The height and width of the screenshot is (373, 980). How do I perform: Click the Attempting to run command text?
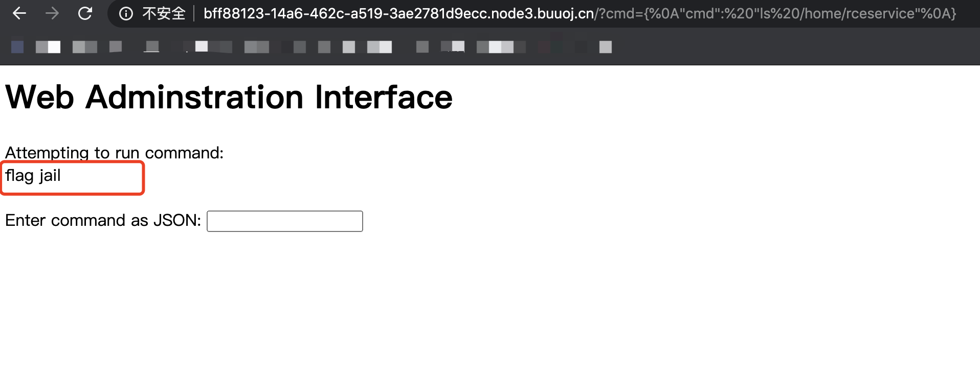114,152
